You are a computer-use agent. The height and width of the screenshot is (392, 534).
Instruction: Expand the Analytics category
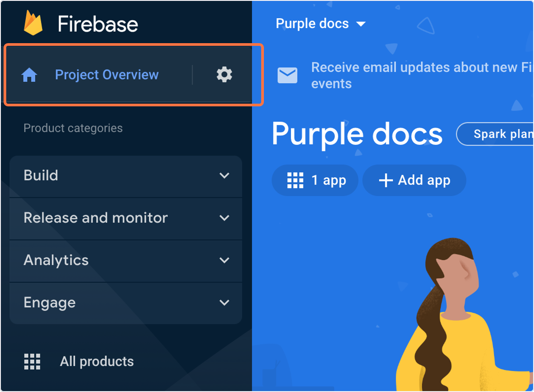[126, 261]
